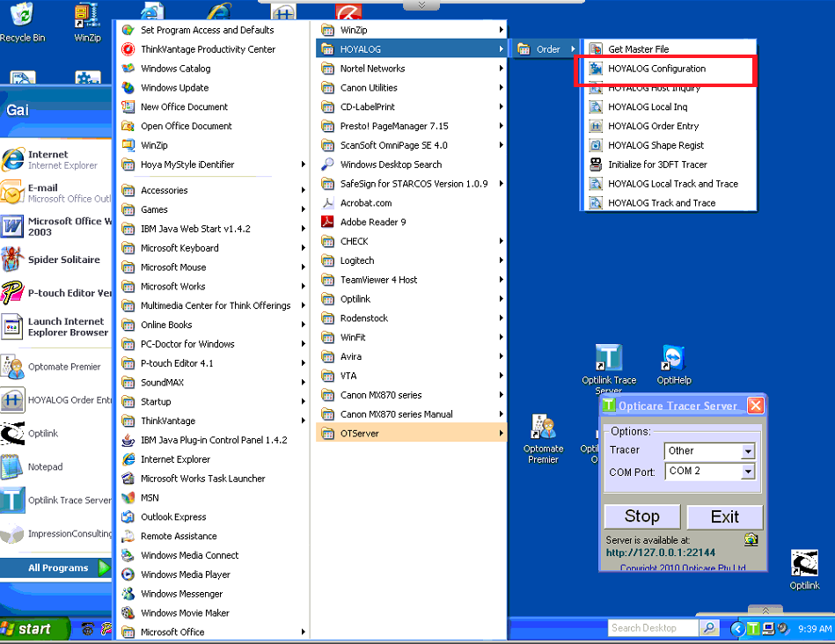
Task: Click the taskbar clock showing 9:39 AM
Action: coord(815,629)
